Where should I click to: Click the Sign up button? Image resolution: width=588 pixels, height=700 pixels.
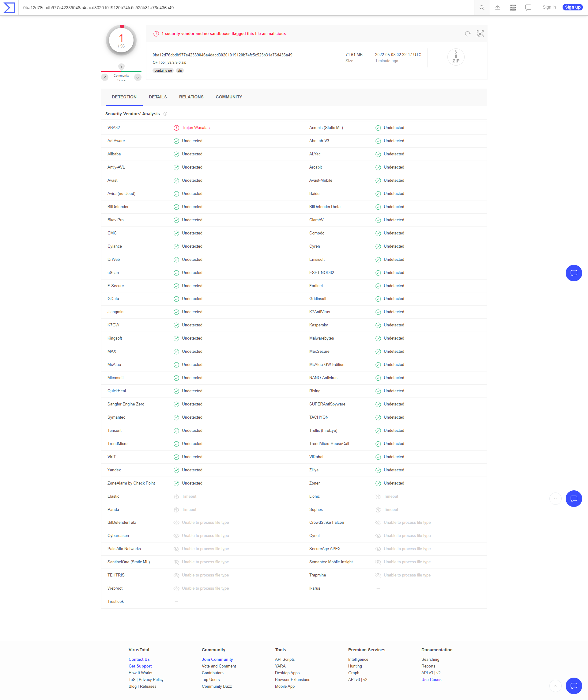pos(572,7)
